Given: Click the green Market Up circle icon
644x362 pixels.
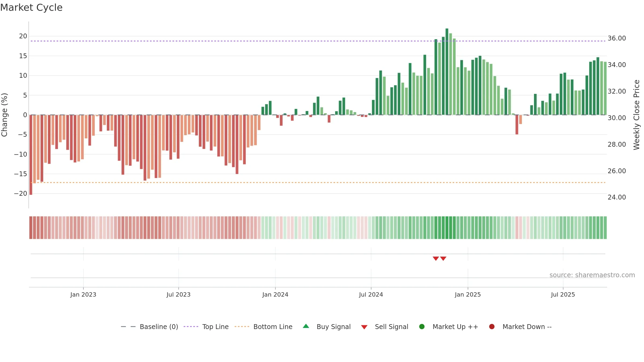Looking at the screenshot, I should (x=422, y=327).
